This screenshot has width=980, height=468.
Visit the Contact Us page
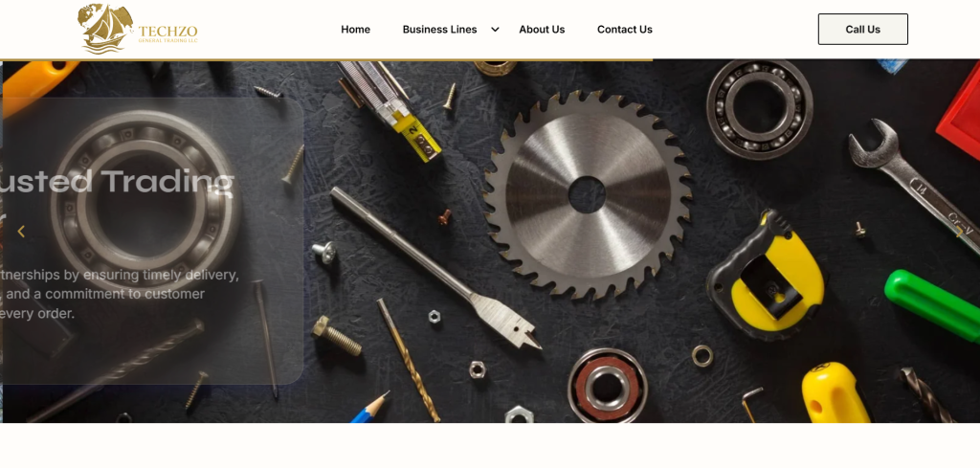click(x=624, y=30)
